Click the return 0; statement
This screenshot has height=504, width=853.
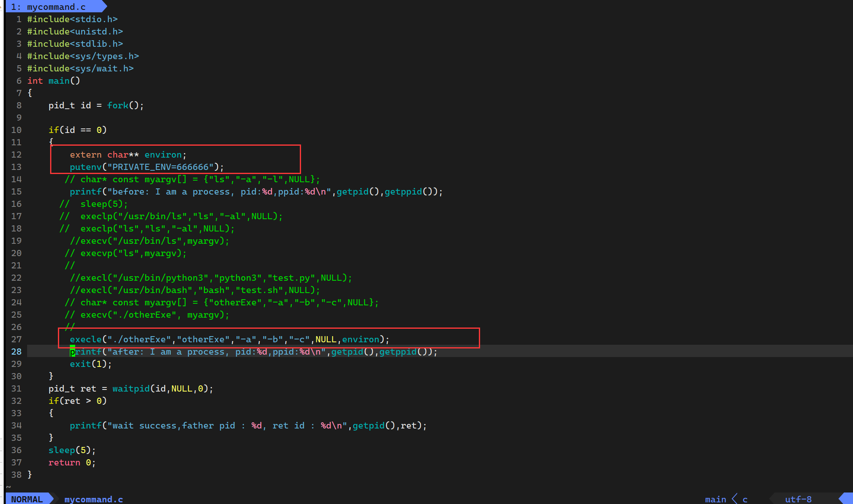click(72, 463)
